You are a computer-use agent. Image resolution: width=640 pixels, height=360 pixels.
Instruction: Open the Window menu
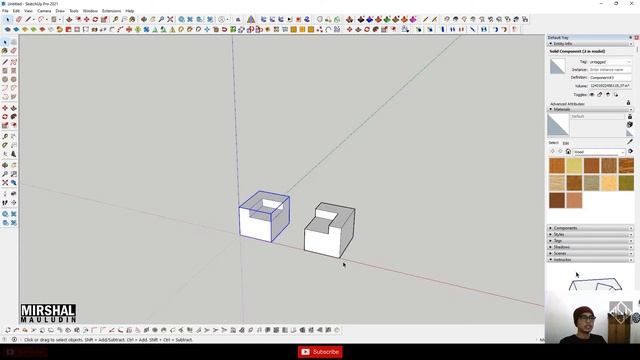(90, 11)
